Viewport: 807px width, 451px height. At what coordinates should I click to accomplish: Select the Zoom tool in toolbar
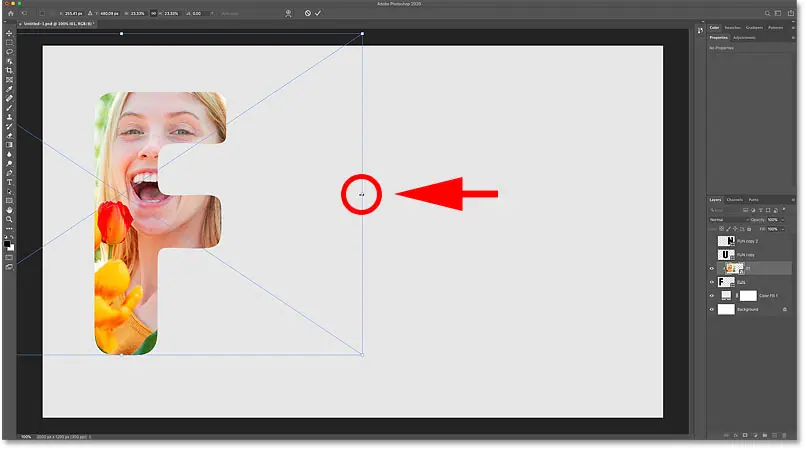pyautogui.click(x=9, y=221)
